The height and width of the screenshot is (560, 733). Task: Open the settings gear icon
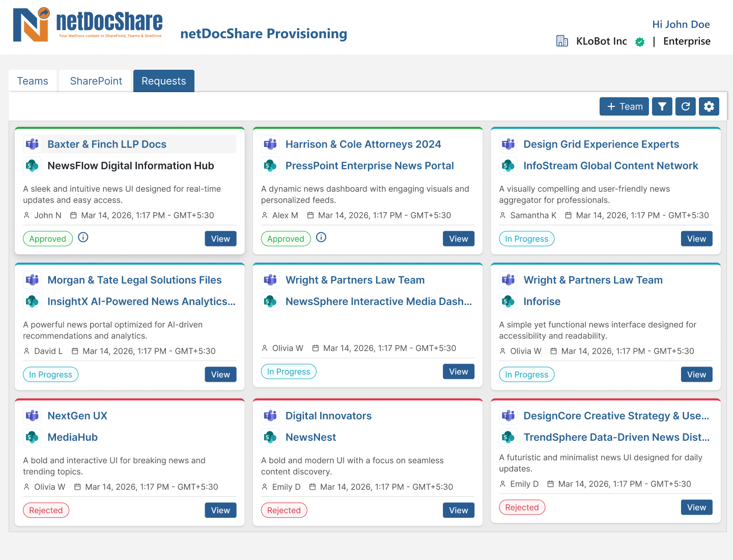coord(709,106)
